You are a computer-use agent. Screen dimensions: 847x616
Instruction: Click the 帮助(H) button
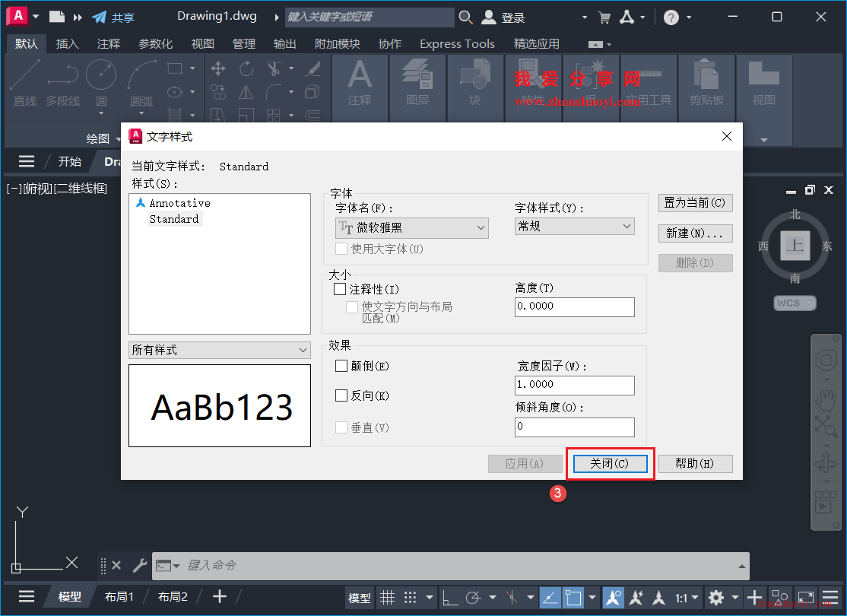(695, 464)
